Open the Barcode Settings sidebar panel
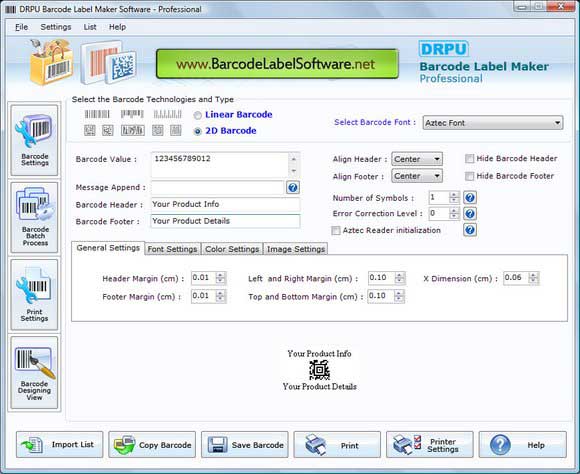 tap(34, 140)
